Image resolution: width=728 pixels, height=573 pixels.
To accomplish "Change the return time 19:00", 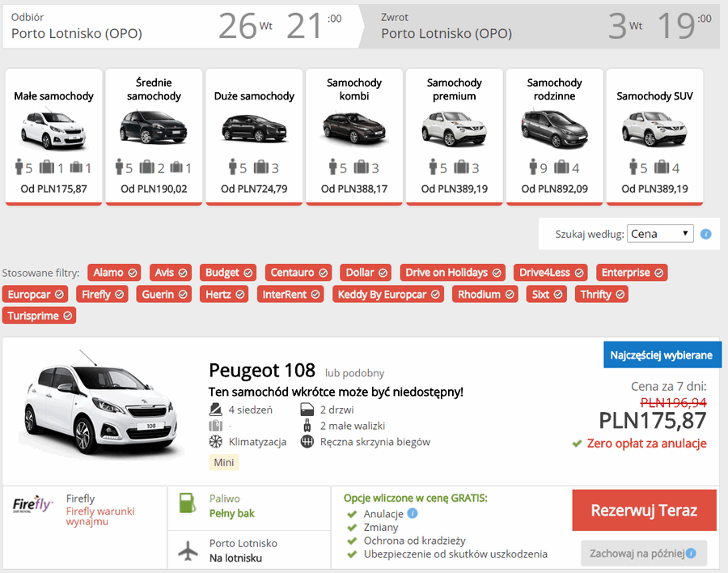I will pyautogui.click(x=684, y=26).
